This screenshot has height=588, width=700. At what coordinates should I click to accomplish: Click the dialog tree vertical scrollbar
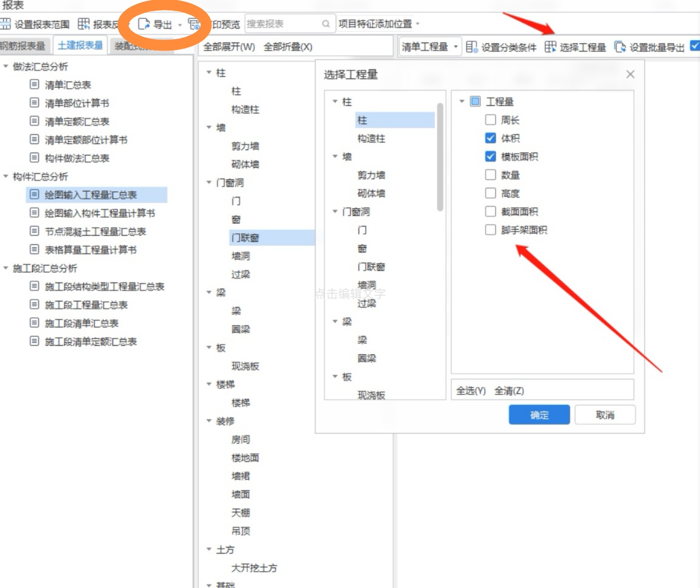coord(440,157)
